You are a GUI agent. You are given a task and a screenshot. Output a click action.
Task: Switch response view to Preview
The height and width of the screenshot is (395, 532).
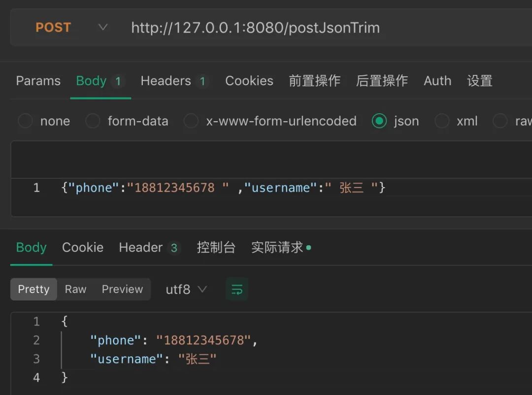tap(122, 289)
